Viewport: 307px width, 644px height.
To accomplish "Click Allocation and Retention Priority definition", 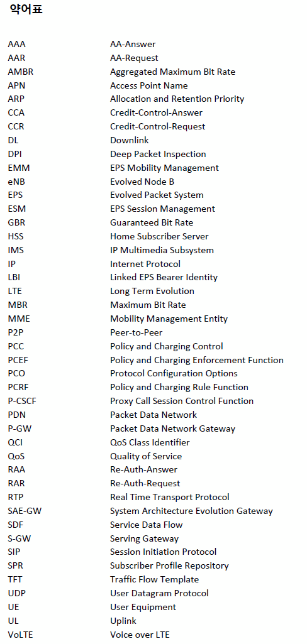I will (177, 99).
